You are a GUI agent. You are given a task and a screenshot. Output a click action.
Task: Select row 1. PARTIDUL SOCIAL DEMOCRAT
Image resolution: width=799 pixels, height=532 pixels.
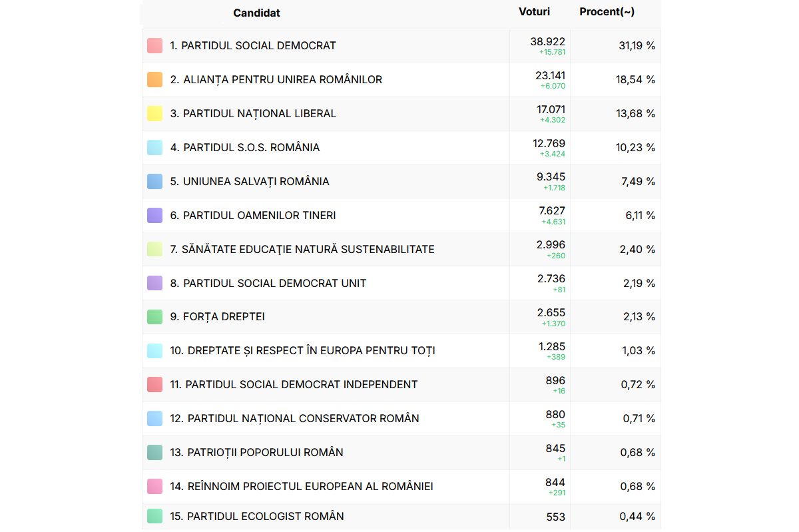point(401,46)
